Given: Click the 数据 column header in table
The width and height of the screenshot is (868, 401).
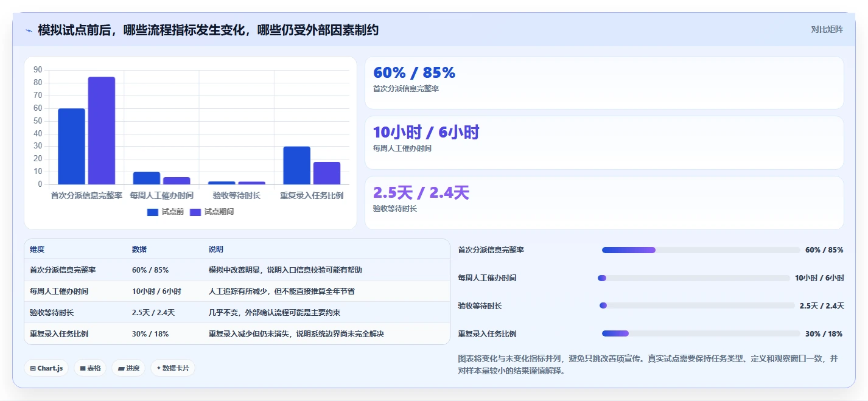Looking at the screenshot, I should (x=139, y=249).
